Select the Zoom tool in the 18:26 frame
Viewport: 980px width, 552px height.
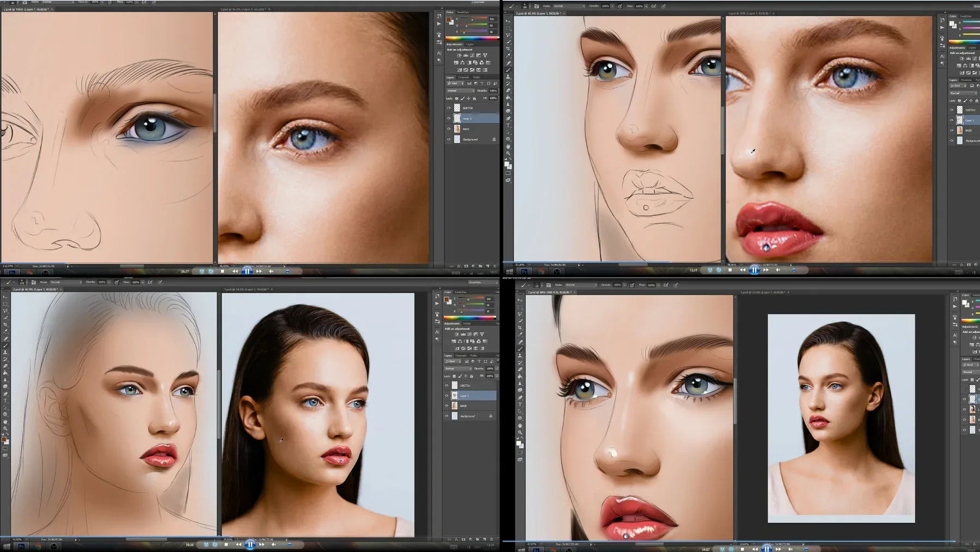coord(5,428)
